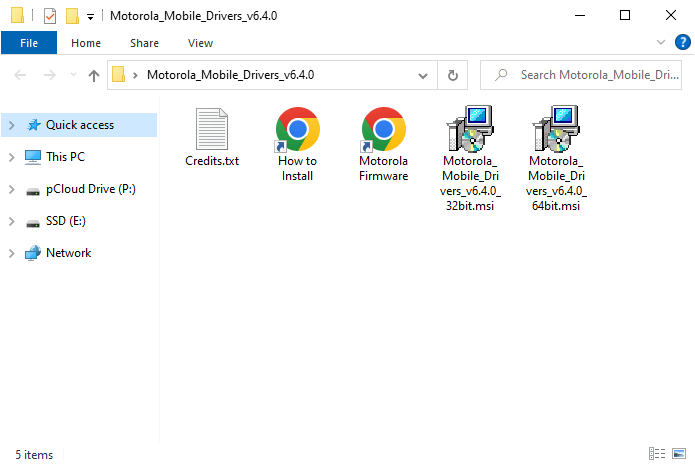
Task: Go back with the left arrow
Action: pos(20,75)
